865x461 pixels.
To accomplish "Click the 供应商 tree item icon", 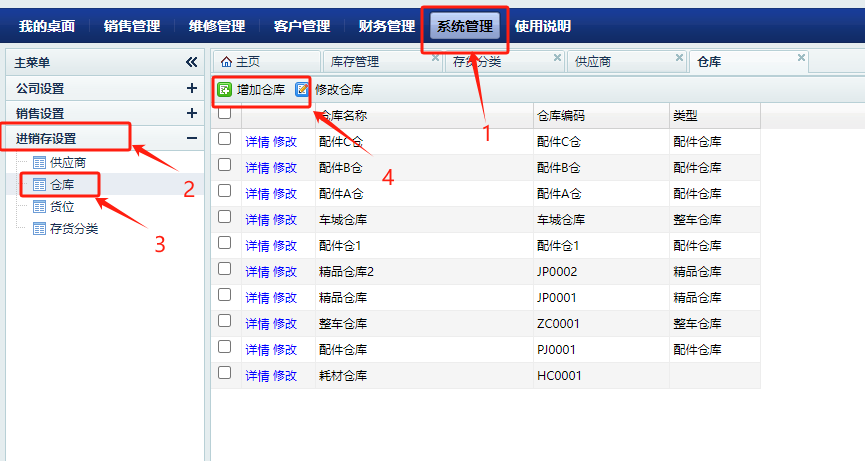I will (x=39, y=162).
